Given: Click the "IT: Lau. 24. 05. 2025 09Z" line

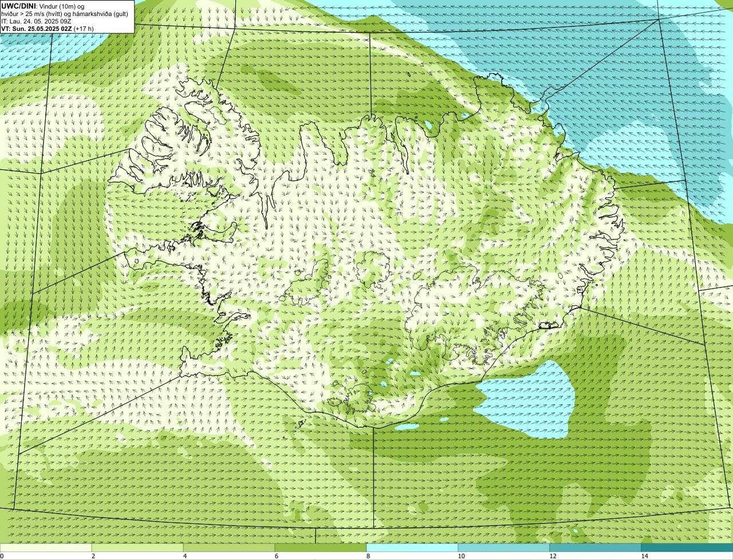Looking at the screenshot, I should coord(36,21).
